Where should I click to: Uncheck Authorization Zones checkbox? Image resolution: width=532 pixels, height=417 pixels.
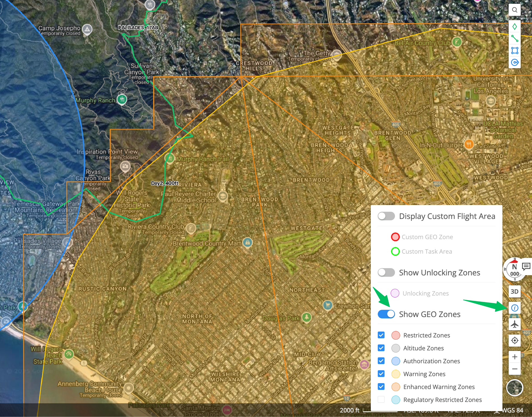(381, 361)
